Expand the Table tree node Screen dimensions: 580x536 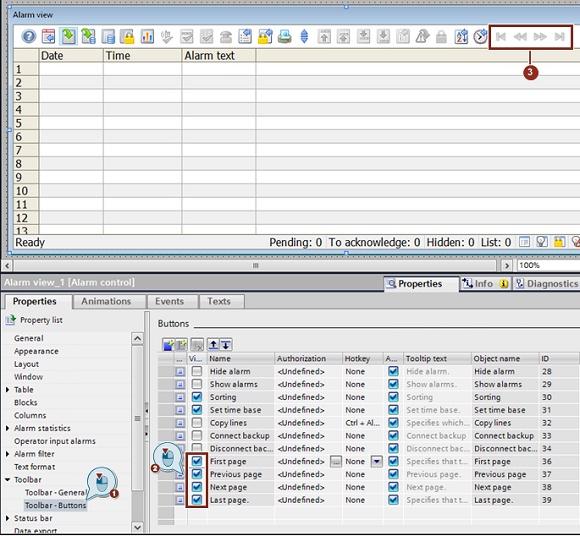point(7,390)
